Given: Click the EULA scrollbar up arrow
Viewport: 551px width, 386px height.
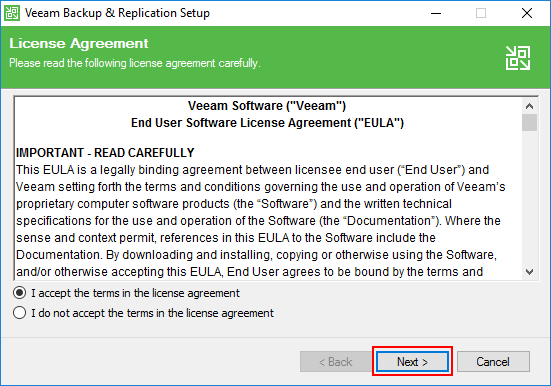Looking at the screenshot, I should pos(530,106).
